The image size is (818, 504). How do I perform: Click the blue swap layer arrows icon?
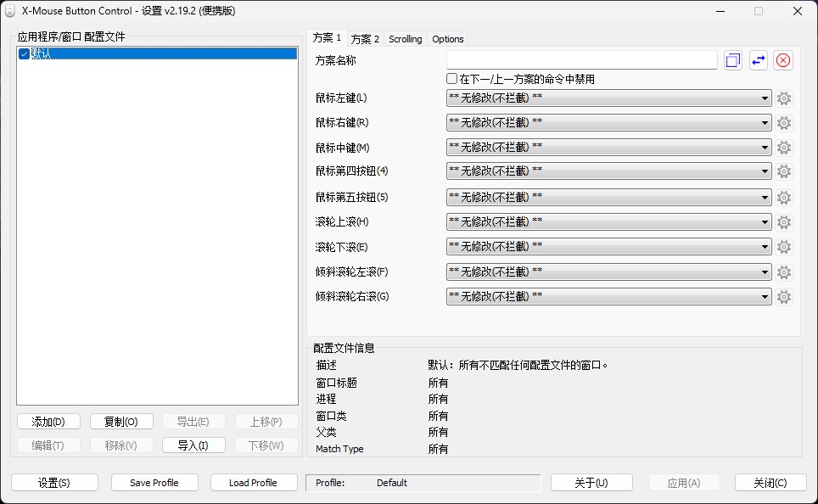pyautogui.click(x=758, y=60)
